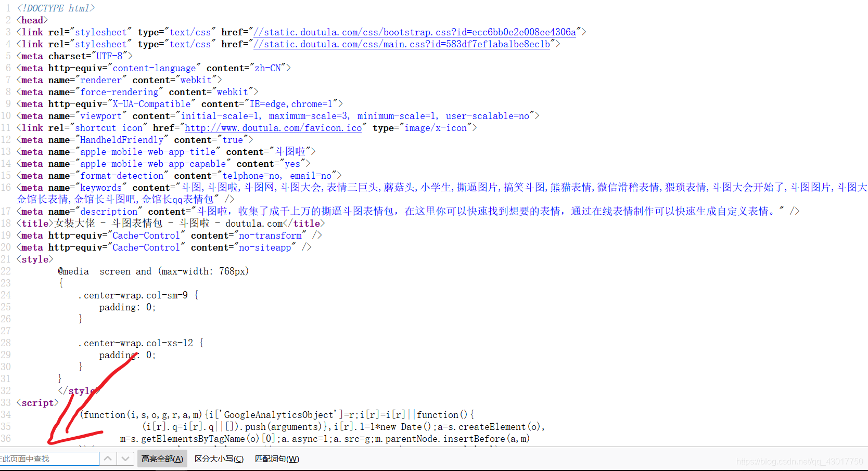Click the @media screen max-width line

[154, 271]
